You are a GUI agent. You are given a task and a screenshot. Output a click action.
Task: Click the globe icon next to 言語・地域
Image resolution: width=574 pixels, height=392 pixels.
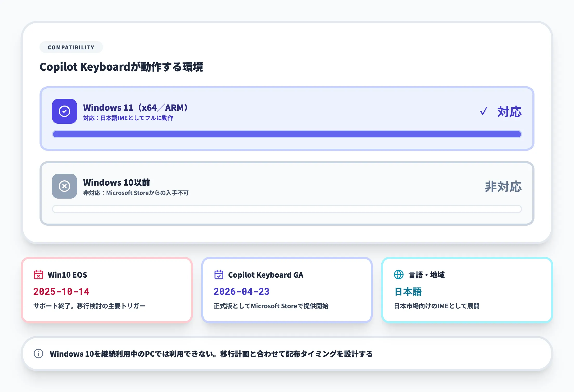(x=399, y=275)
